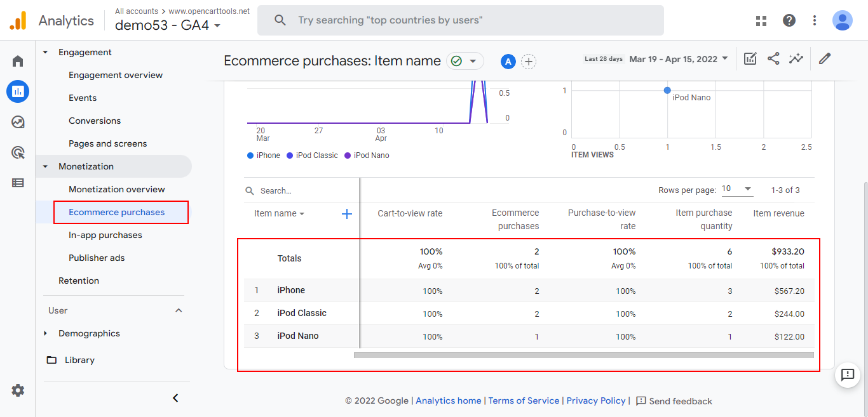
Task: Click the All Users 'A' segment badge
Action: point(508,62)
